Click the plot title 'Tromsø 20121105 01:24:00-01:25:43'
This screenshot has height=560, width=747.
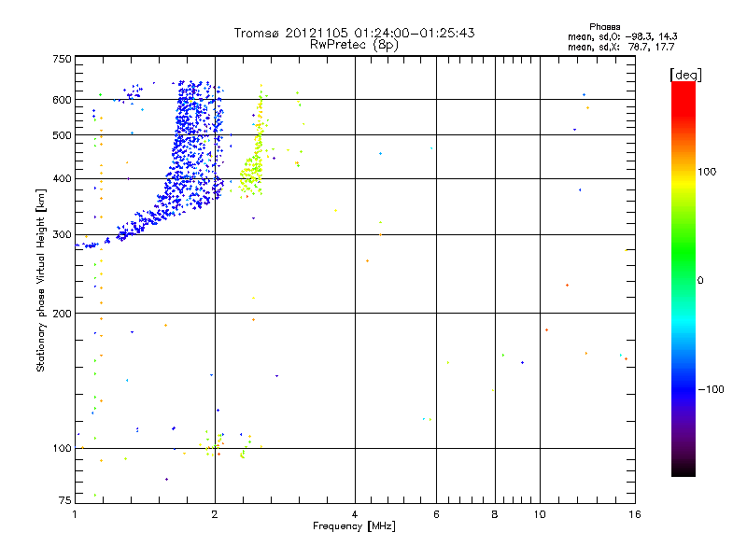coord(354,33)
